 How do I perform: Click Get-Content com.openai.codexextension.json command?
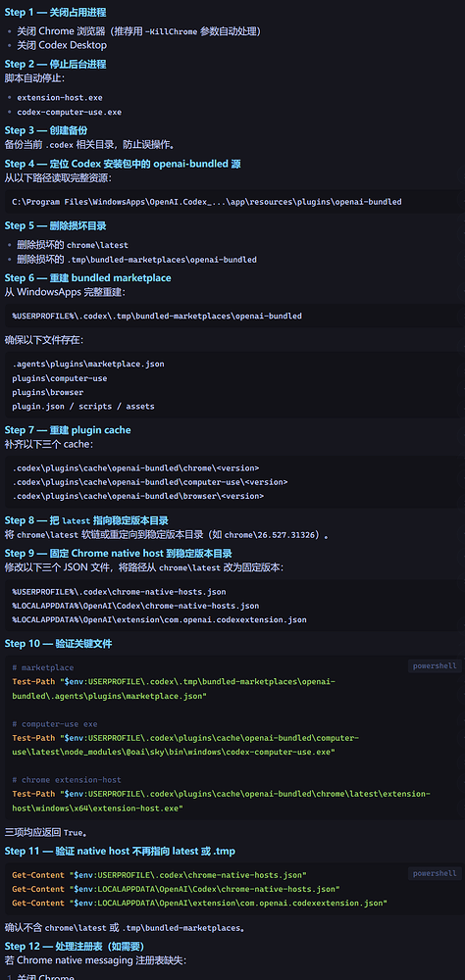coord(200,904)
